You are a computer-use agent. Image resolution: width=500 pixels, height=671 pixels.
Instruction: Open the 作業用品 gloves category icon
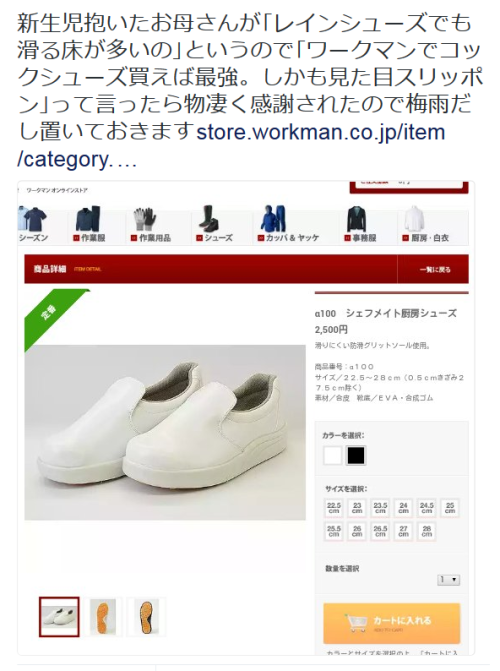pos(144,219)
